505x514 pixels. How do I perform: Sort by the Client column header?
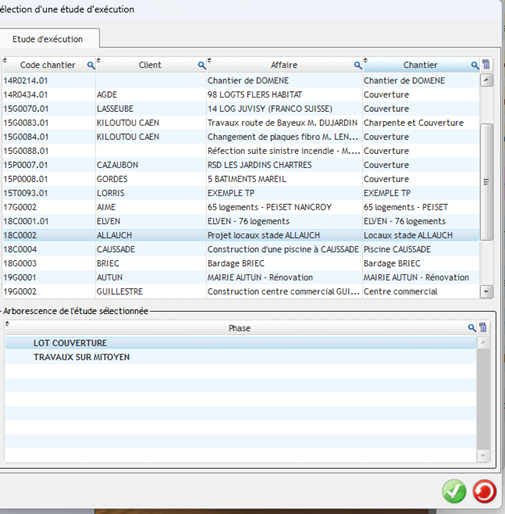150,65
